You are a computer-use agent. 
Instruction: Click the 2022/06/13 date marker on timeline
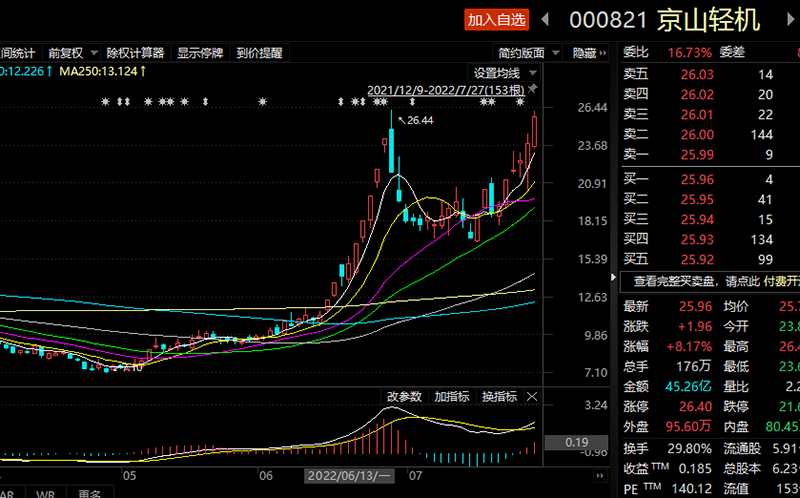pyautogui.click(x=351, y=477)
